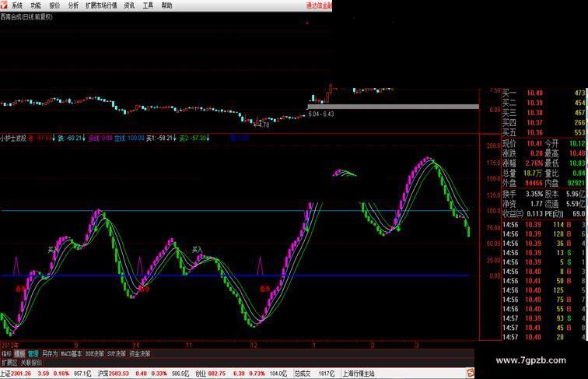Click the 总成交 1617亿 status entry

tap(314, 374)
